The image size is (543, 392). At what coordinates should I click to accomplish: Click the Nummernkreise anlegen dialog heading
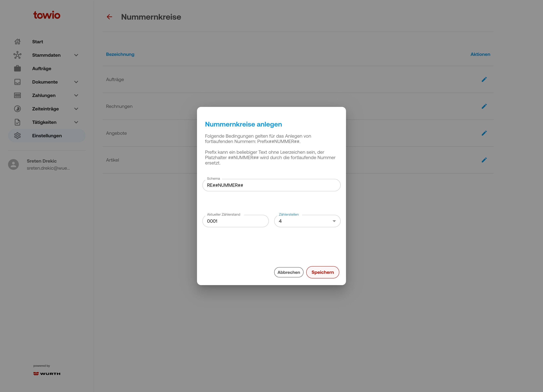(243, 124)
